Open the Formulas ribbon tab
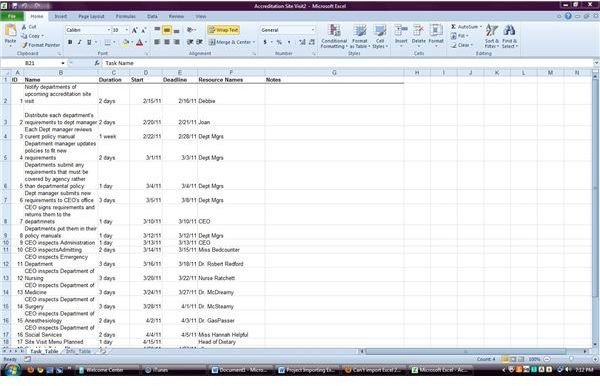600x386 pixels. tap(126, 16)
